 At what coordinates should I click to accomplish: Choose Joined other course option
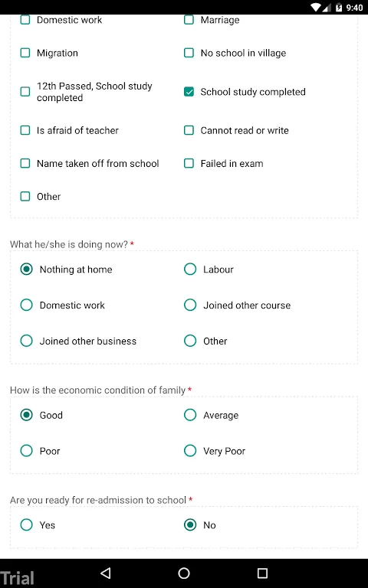coord(190,305)
